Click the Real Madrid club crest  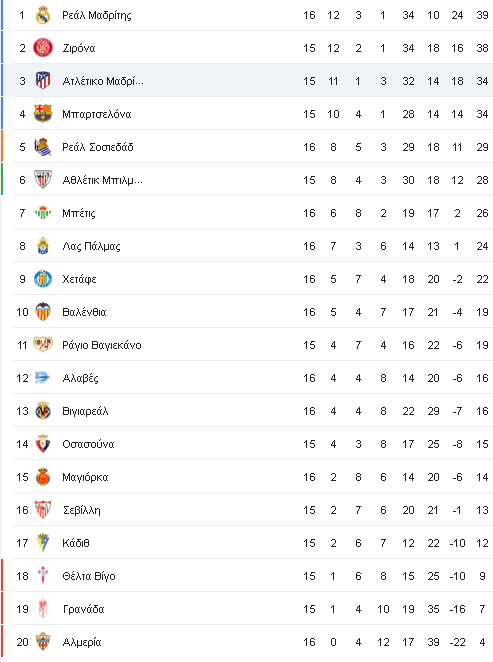click(43, 15)
